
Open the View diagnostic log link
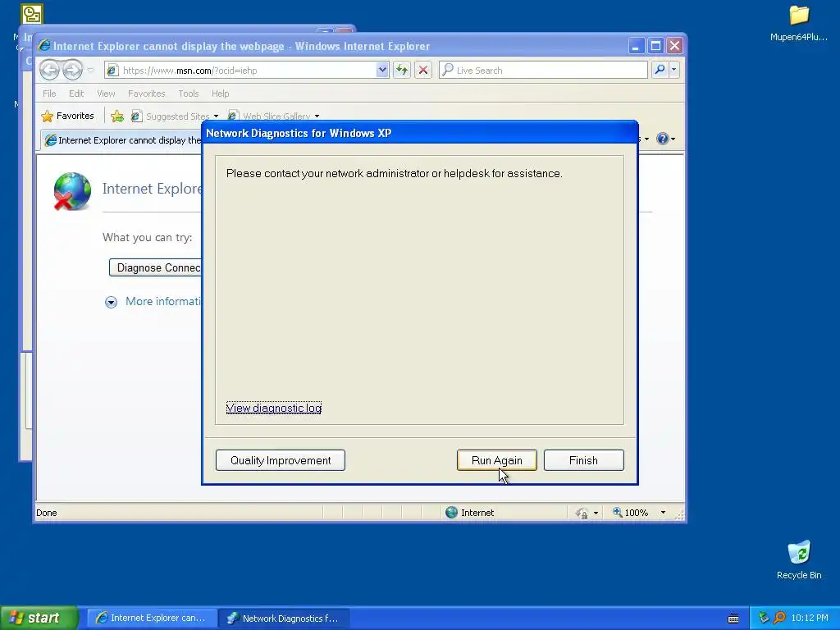[273, 408]
